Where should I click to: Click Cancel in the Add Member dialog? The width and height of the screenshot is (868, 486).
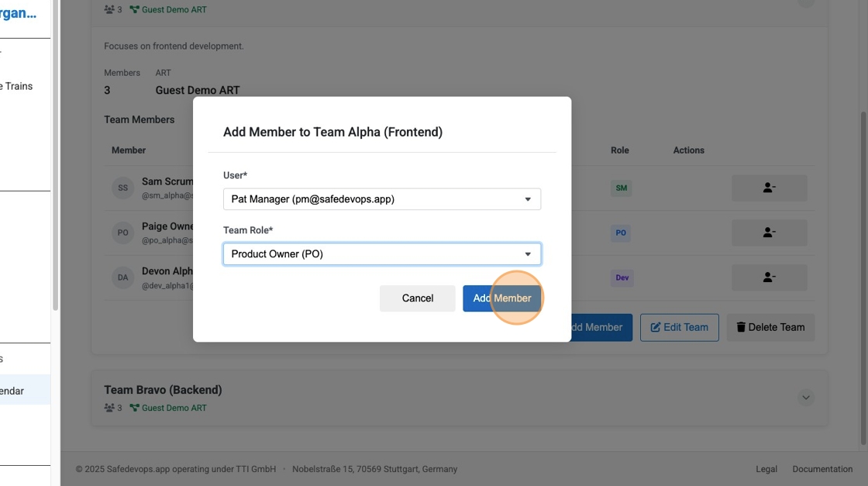click(x=418, y=298)
